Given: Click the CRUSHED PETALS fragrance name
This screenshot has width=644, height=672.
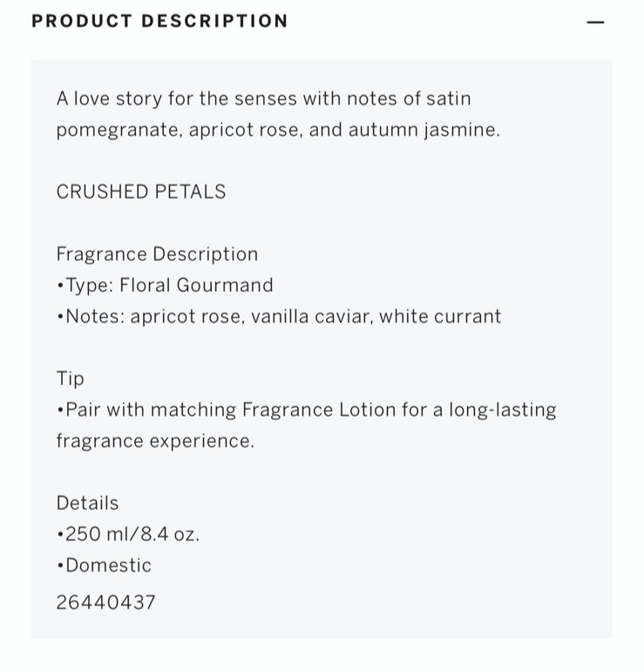Looking at the screenshot, I should pos(141,192).
